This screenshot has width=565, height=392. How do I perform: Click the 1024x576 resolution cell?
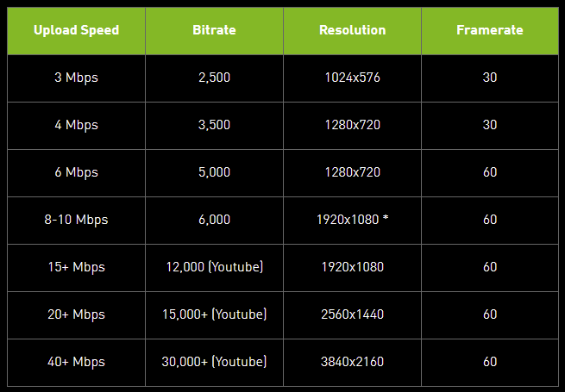352,78
